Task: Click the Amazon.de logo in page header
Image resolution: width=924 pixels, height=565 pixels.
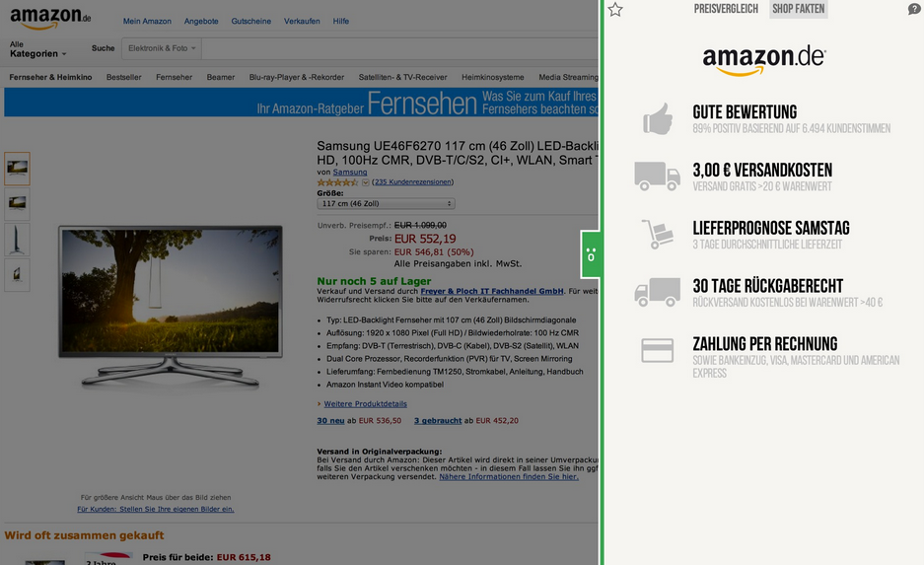Action: tap(50, 18)
